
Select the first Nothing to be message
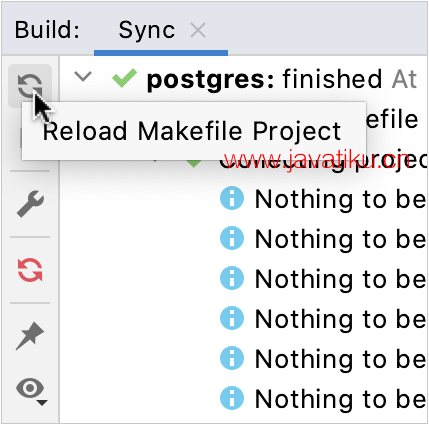(x=340, y=199)
